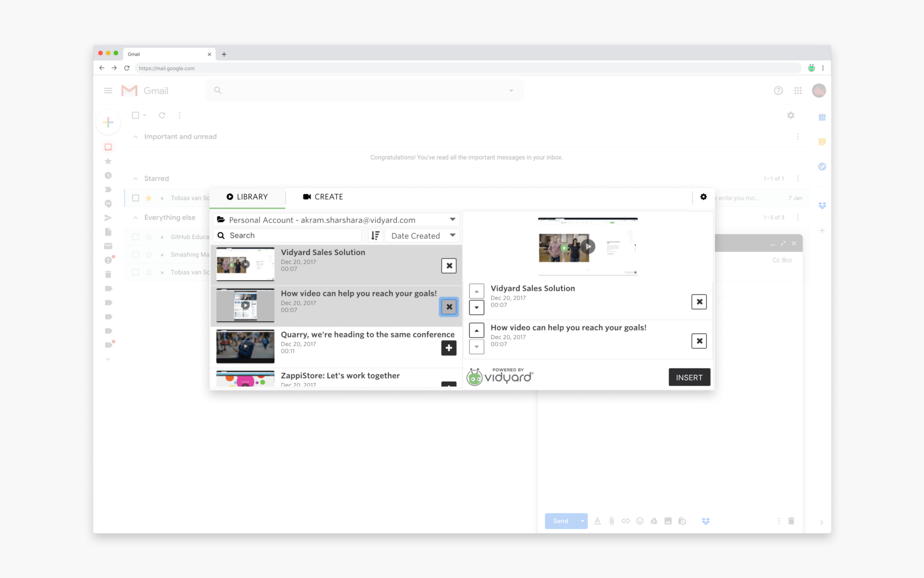Discard draft with trash icon
Image resolution: width=924 pixels, height=578 pixels.
(791, 521)
